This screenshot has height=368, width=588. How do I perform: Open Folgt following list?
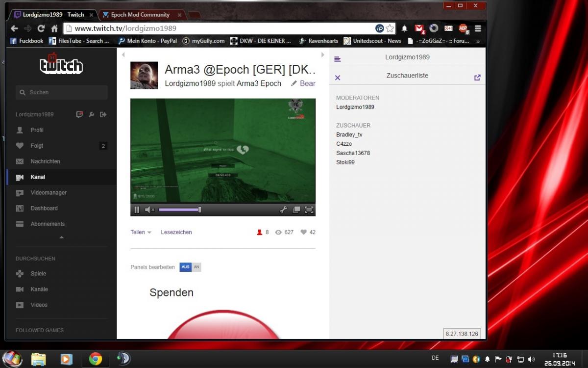point(37,146)
